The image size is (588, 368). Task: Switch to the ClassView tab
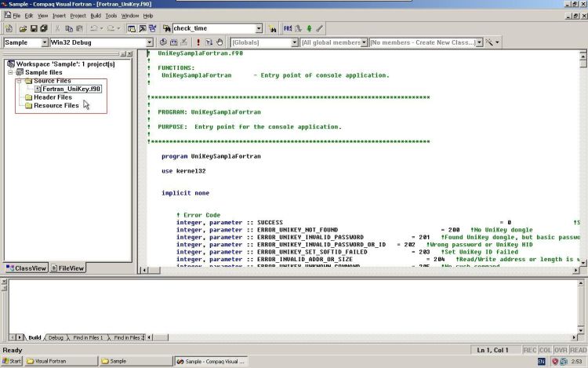pos(26,268)
